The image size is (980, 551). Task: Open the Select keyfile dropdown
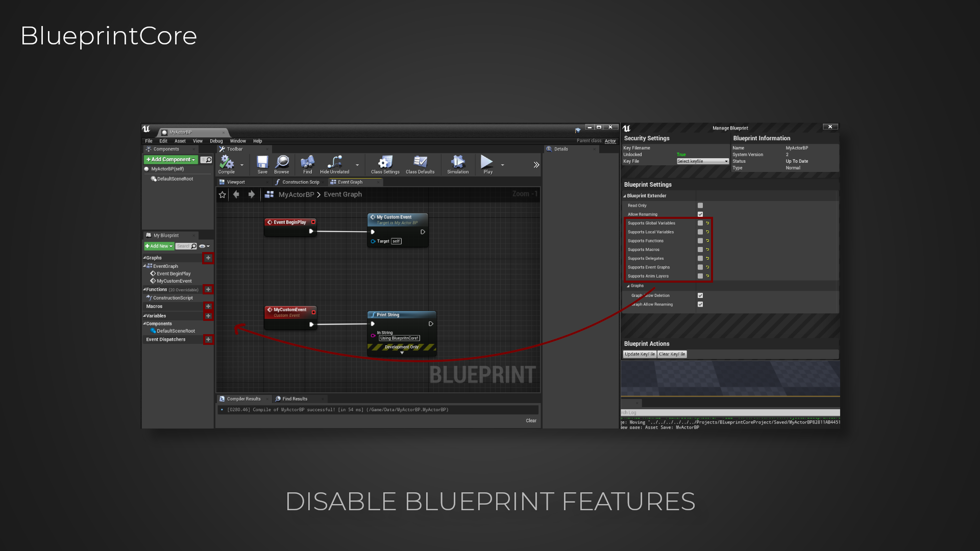(x=702, y=161)
